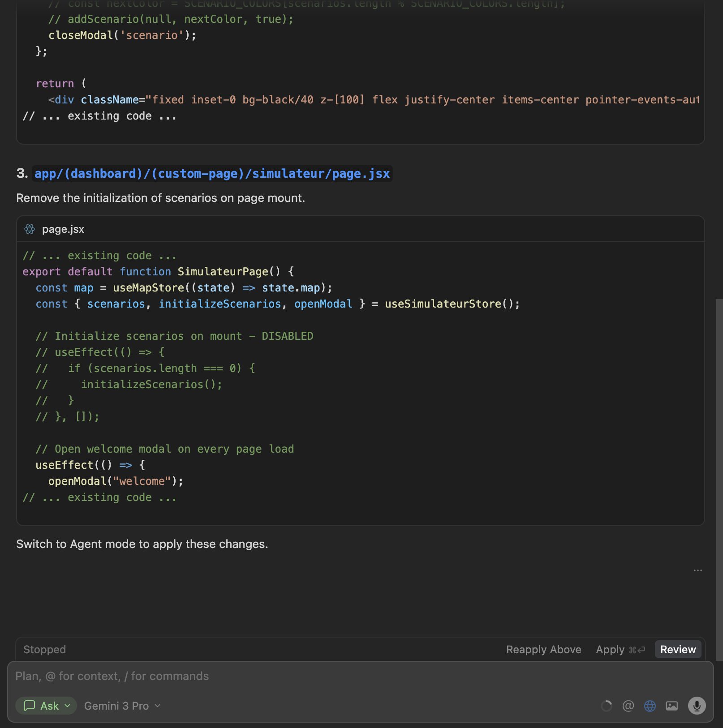
Task: Focus the Plan chat input field
Action: [360, 676]
